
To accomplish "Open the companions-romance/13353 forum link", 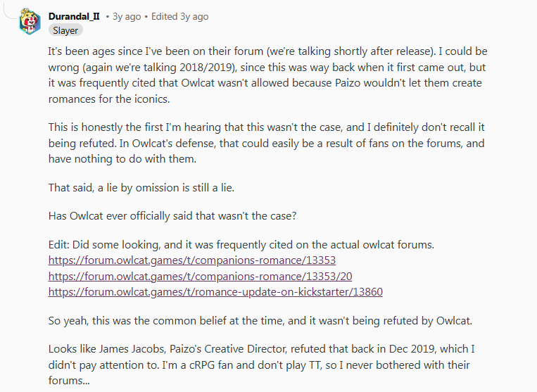I will (191, 260).
